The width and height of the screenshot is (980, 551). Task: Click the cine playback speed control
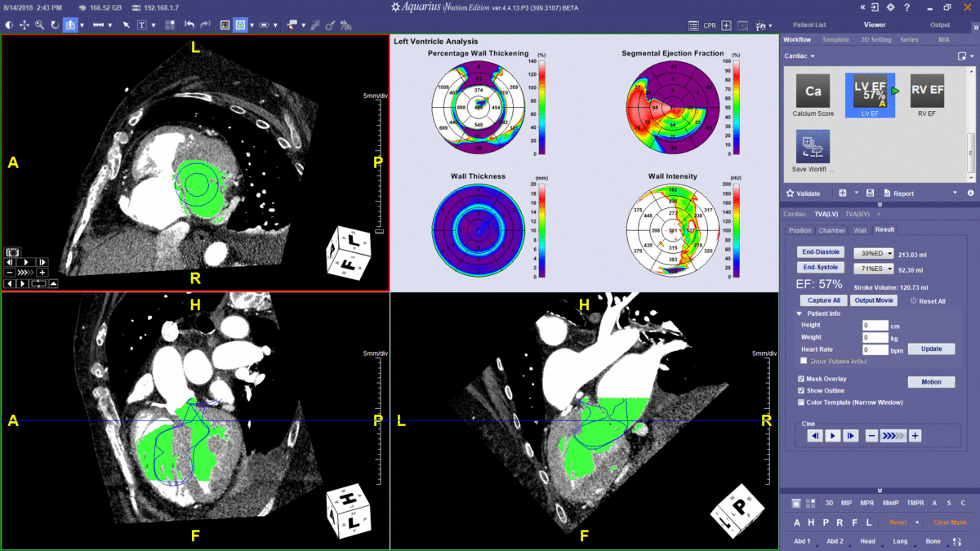[893, 435]
